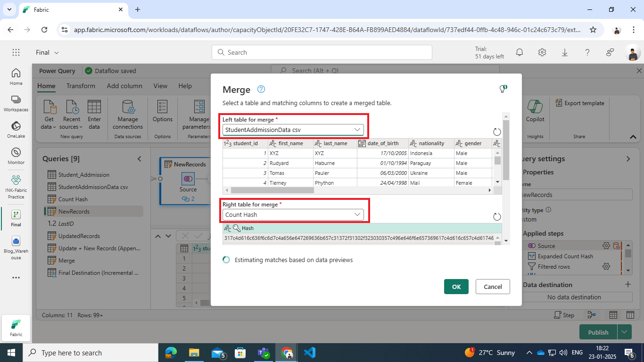Collapse the Power Query ribbon
This screenshot has height=362, width=644.
[x=633, y=137]
